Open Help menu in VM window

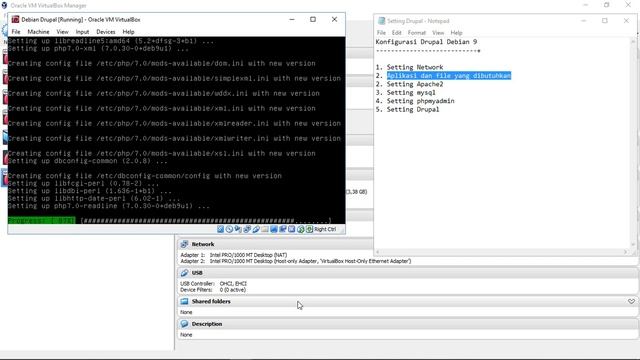(x=129, y=31)
